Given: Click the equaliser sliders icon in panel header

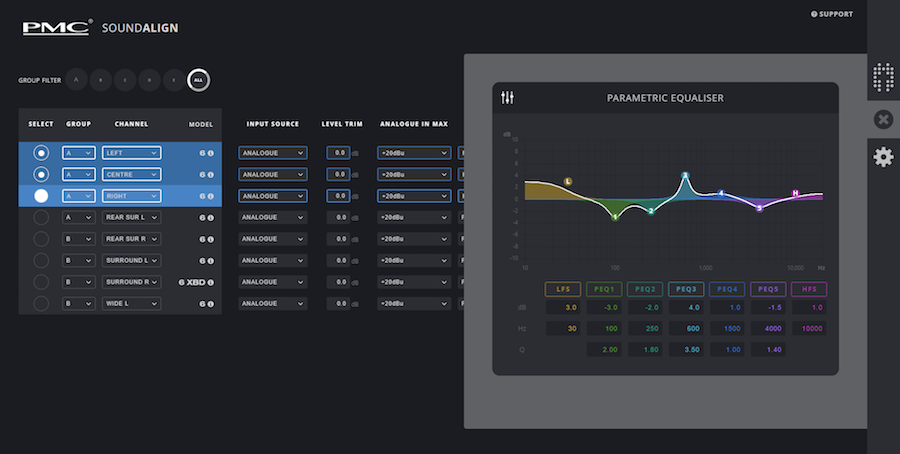Looking at the screenshot, I should point(508,98).
